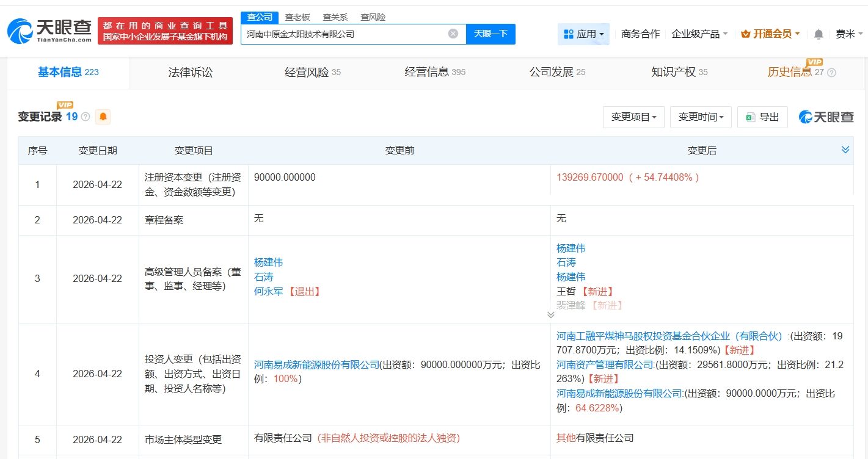Expand all rows with table header chevron
The height and width of the screenshot is (459, 868).
click(x=845, y=150)
